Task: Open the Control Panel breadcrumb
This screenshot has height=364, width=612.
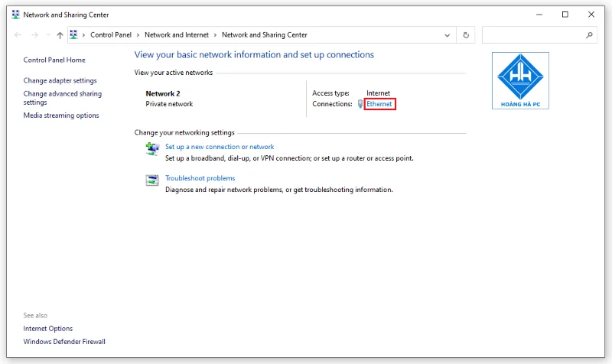Action: (111, 34)
